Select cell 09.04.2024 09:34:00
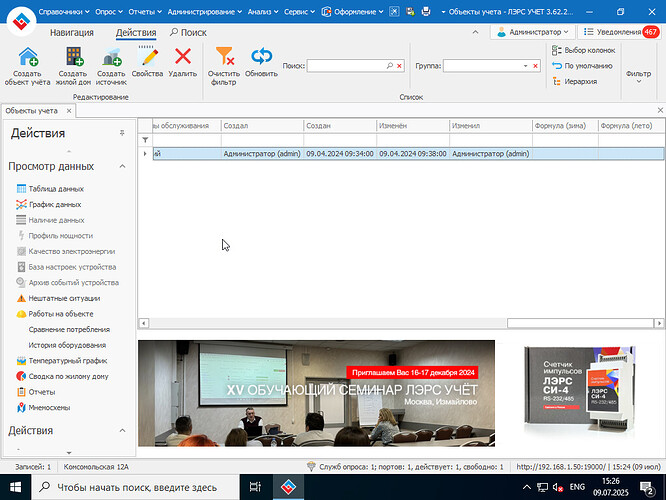The image size is (666, 500). click(340, 154)
